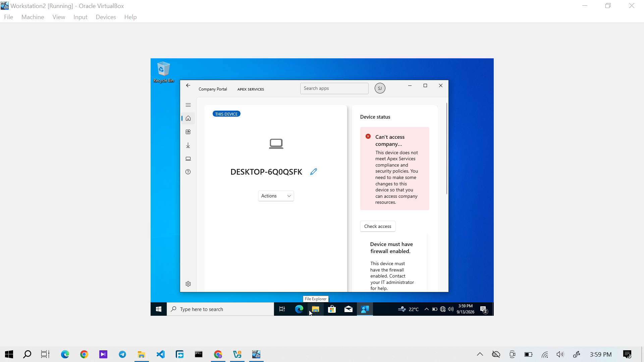Open host Task View icon
Viewport: 644px width, 362px height.
[x=45, y=354]
